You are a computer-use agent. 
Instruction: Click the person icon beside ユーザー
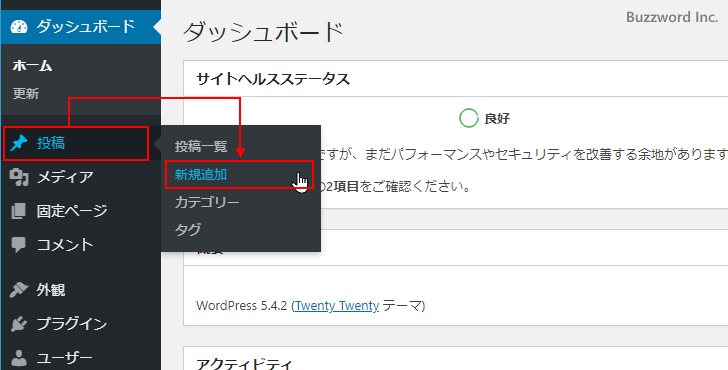19,357
